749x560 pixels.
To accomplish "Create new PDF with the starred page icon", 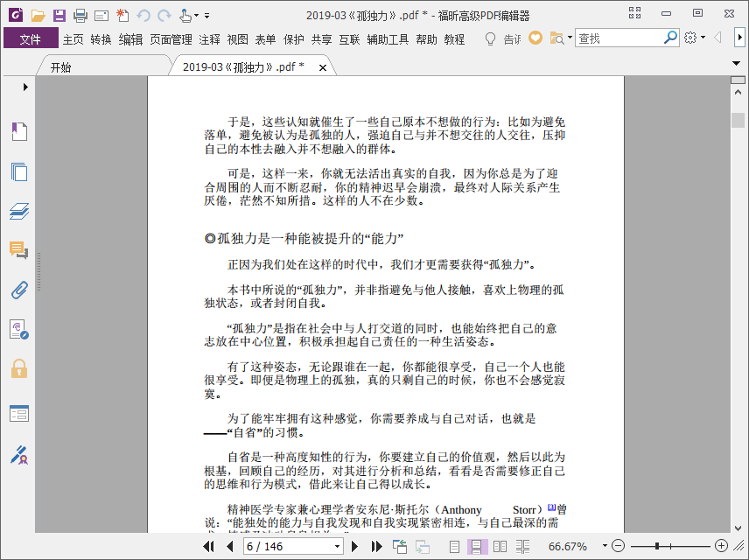I will point(122,16).
